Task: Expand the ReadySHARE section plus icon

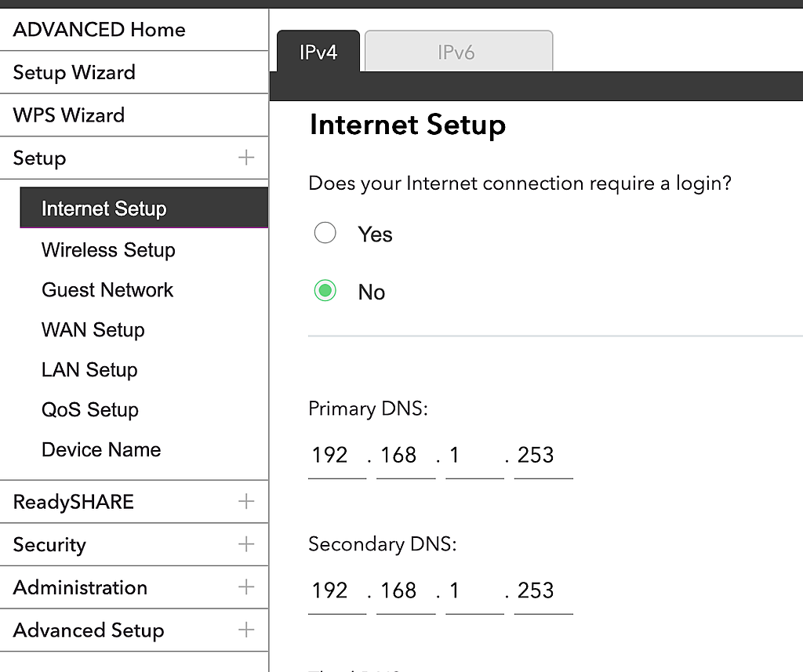Action: point(246,501)
